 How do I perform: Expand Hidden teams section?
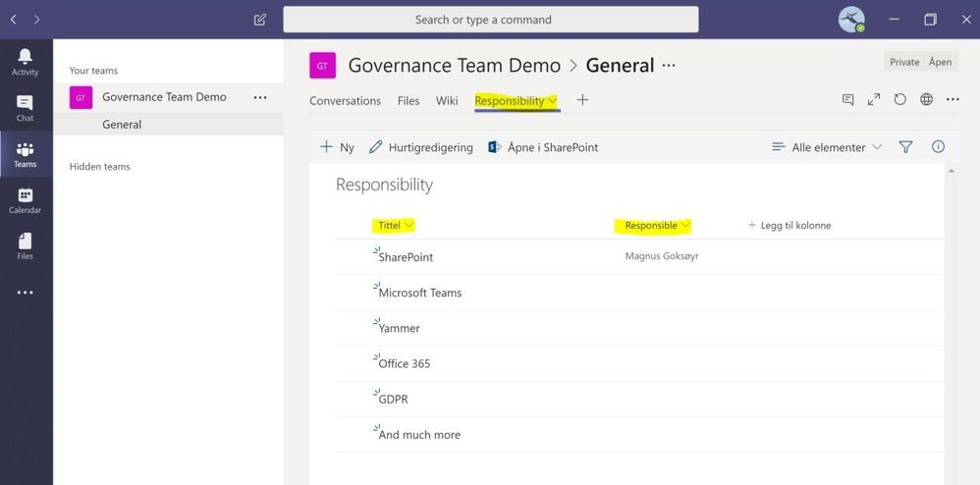point(100,166)
